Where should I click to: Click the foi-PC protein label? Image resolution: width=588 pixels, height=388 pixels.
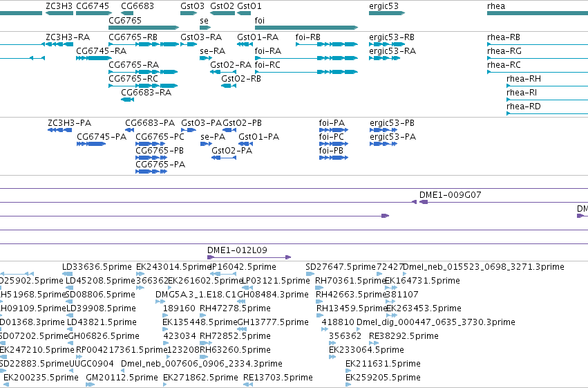(332, 137)
